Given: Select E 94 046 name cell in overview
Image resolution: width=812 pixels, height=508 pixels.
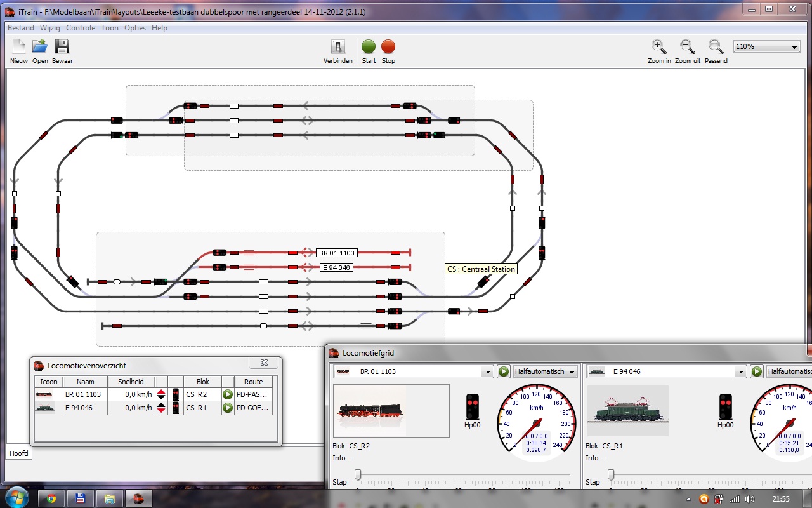Looking at the screenshot, I should click(x=85, y=408).
